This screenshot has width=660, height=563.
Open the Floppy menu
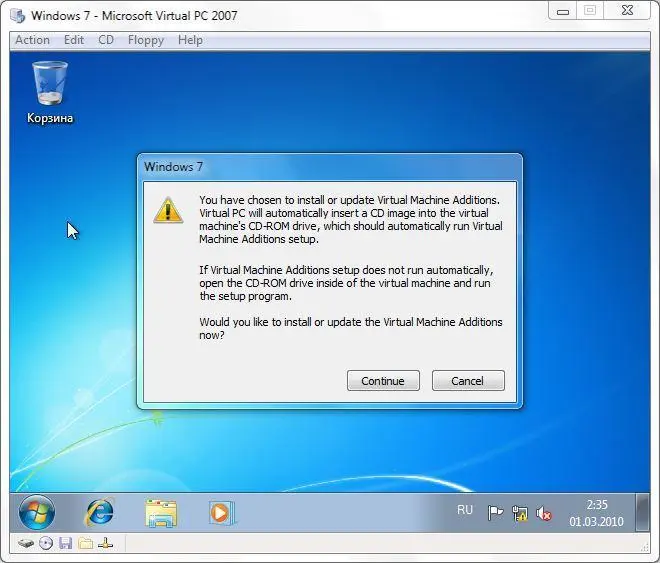coord(146,40)
